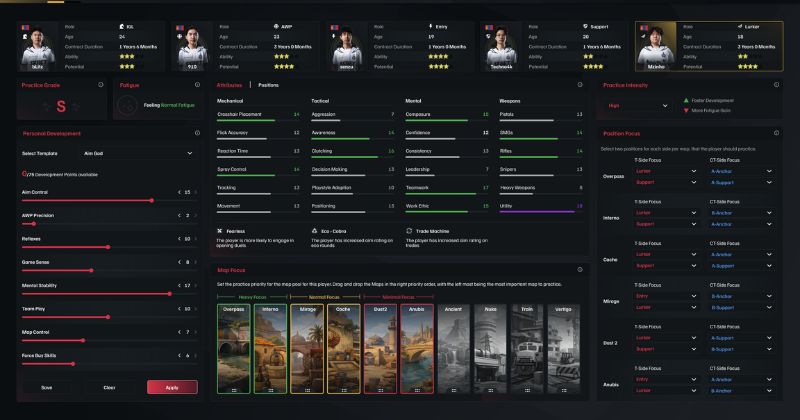Switch to the Positions tab

[268, 85]
